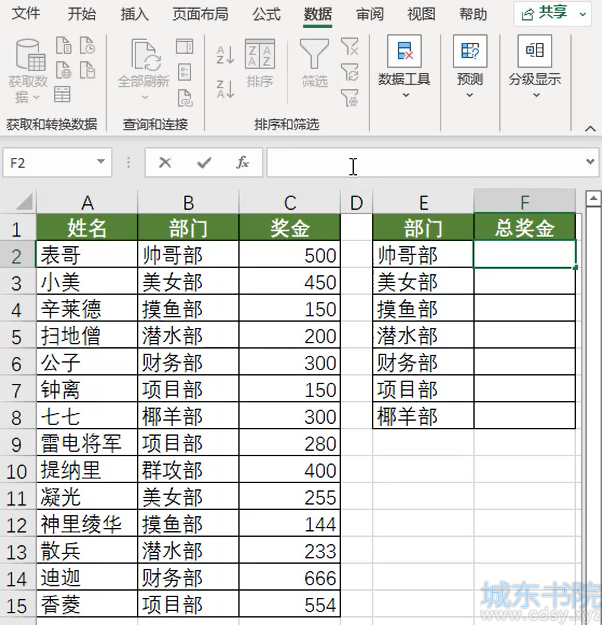Screen dimensions: 602x625
Task: Switch to the Formulas (公式) tab
Action: (x=266, y=14)
